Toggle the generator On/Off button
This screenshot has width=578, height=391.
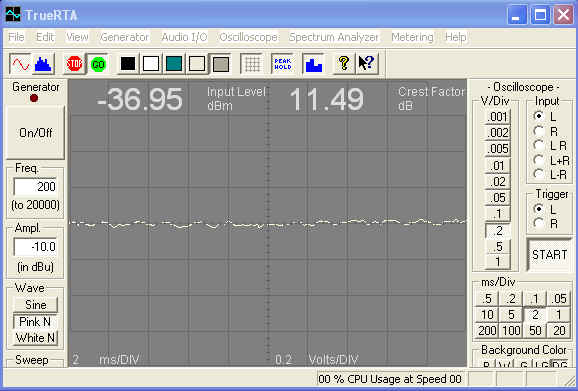(35, 133)
